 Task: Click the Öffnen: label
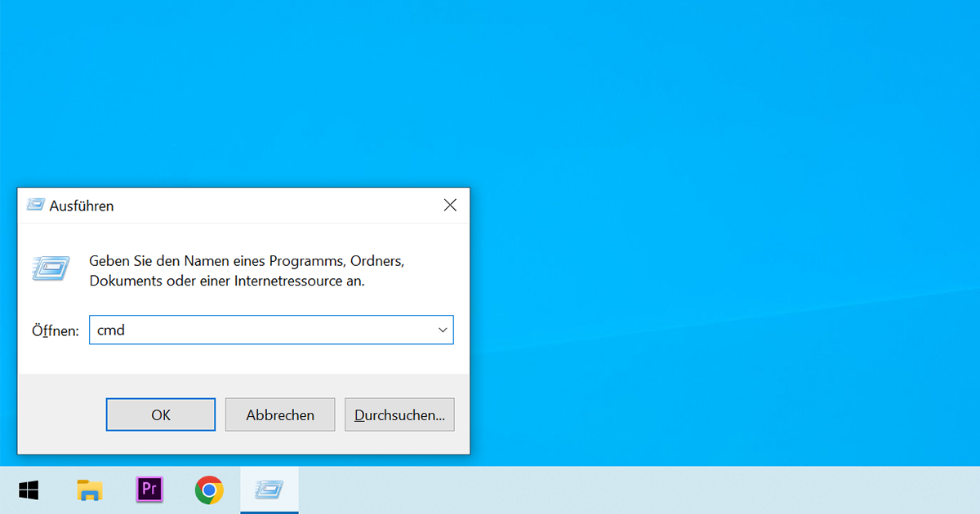(x=56, y=330)
